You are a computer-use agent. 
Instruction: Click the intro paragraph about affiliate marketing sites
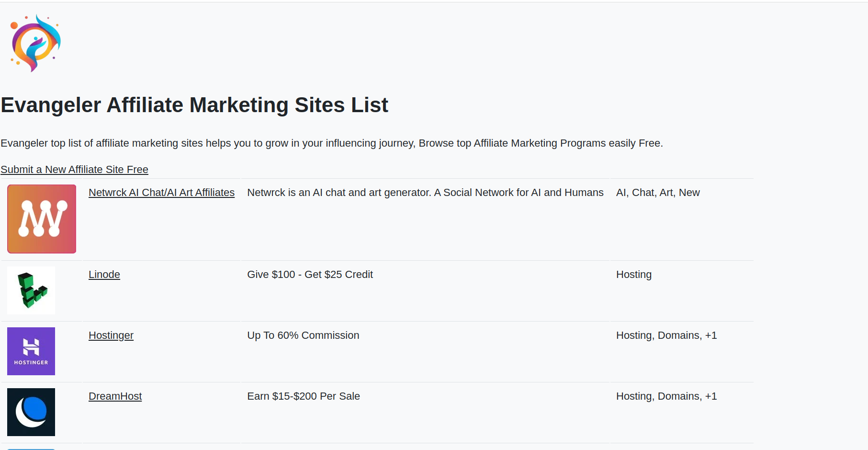coord(332,143)
